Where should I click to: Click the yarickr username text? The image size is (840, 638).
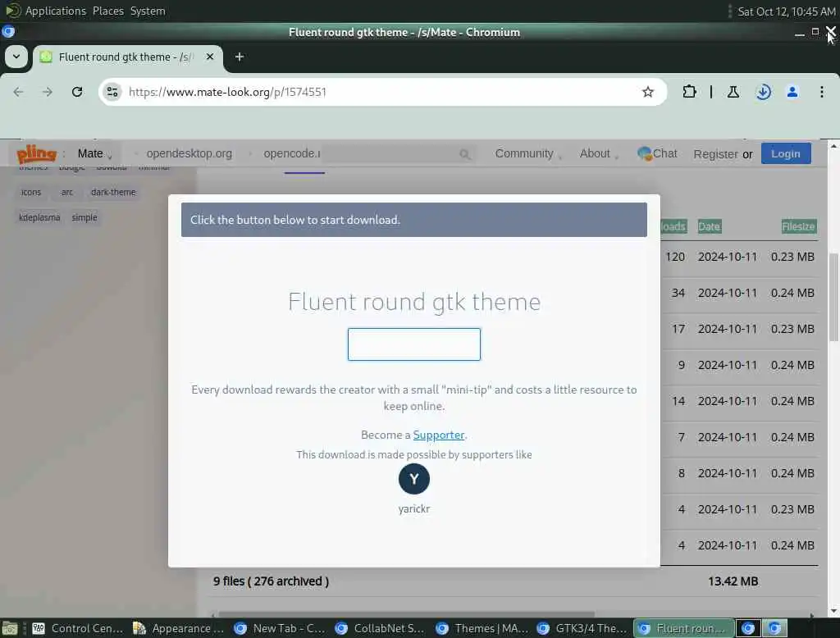[413, 509]
